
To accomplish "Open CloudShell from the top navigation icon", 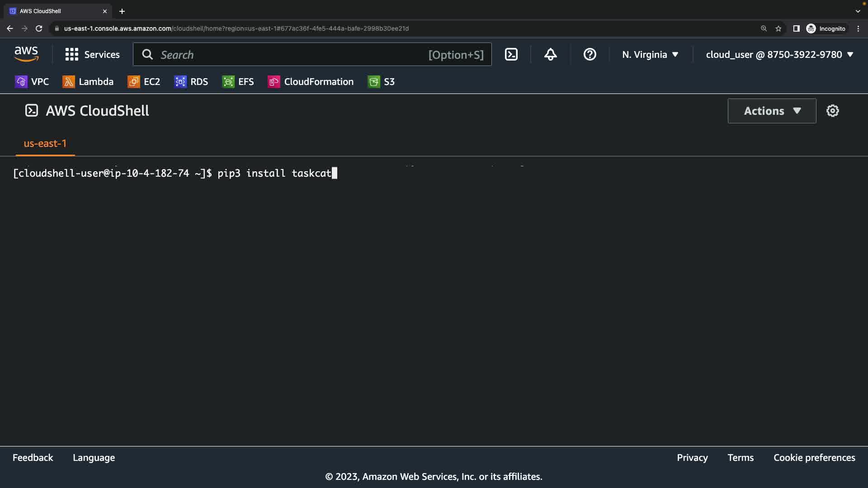I will click(x=511, y=55).
